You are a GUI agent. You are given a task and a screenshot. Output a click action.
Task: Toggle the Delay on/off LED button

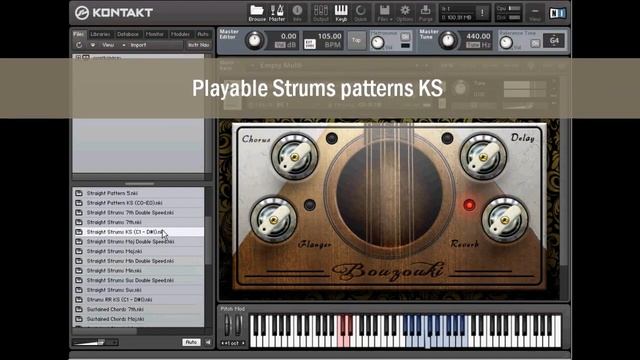[x=447, y=138]
